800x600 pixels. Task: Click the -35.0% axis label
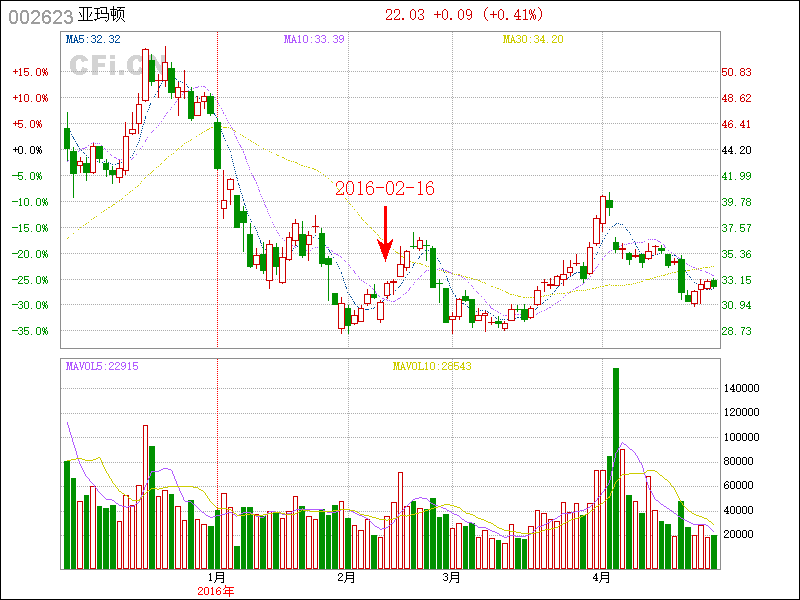click(30, 331)
